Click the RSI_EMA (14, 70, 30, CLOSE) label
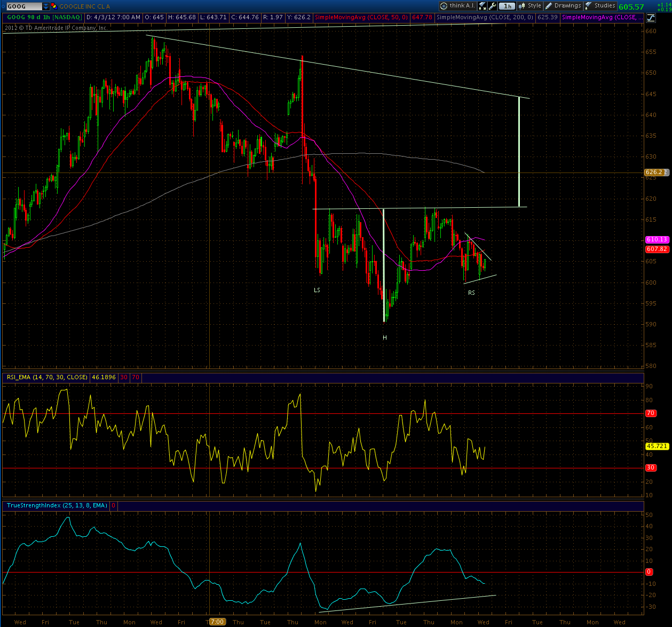The height and width of the screenshot is (627, 672). click(x=47, y=377)
